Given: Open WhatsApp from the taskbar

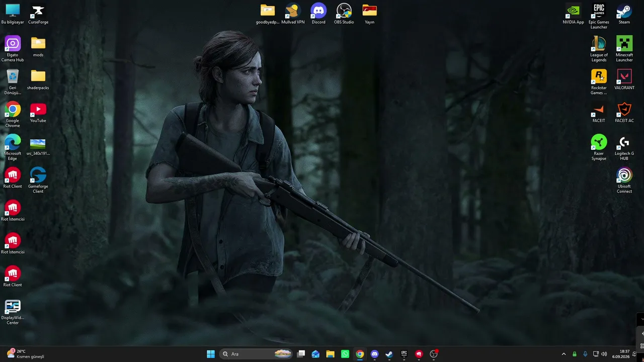Looking at the screenshot, I should (x=345, y=354).
